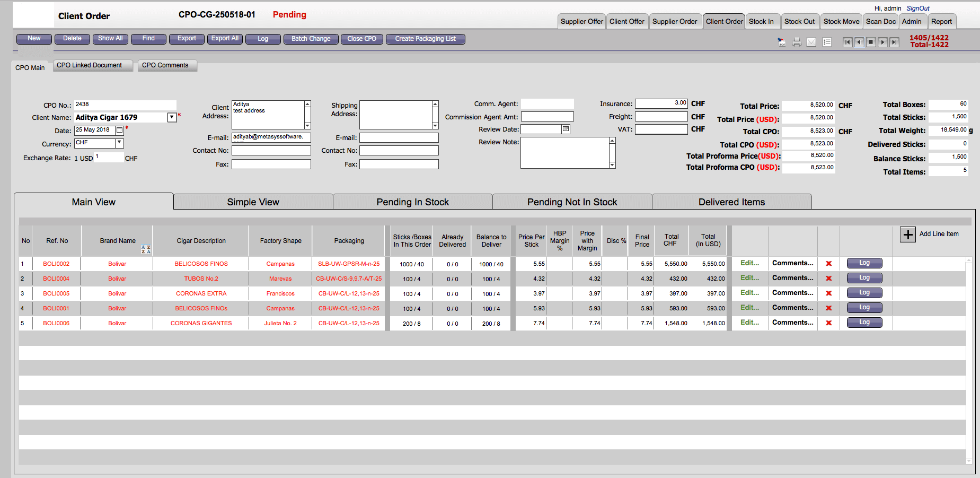Click the Insurance amount input field
The image size is (980, 478).
(x=661, y=103)
